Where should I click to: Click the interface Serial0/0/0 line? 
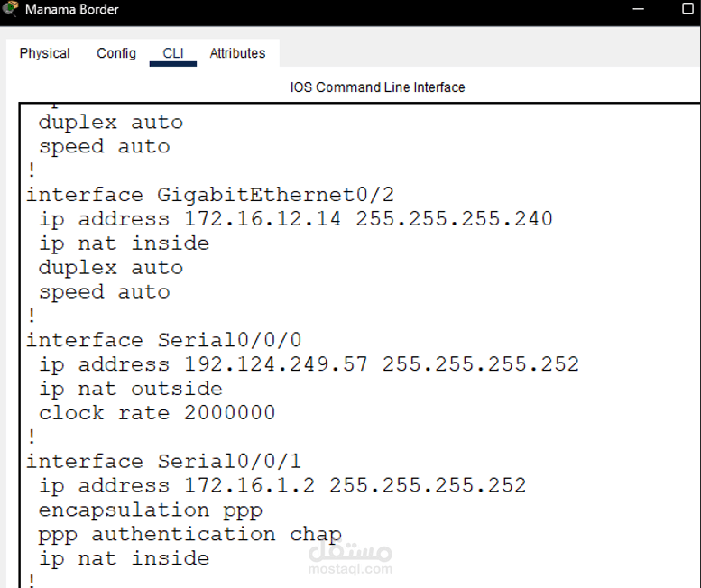163,340
